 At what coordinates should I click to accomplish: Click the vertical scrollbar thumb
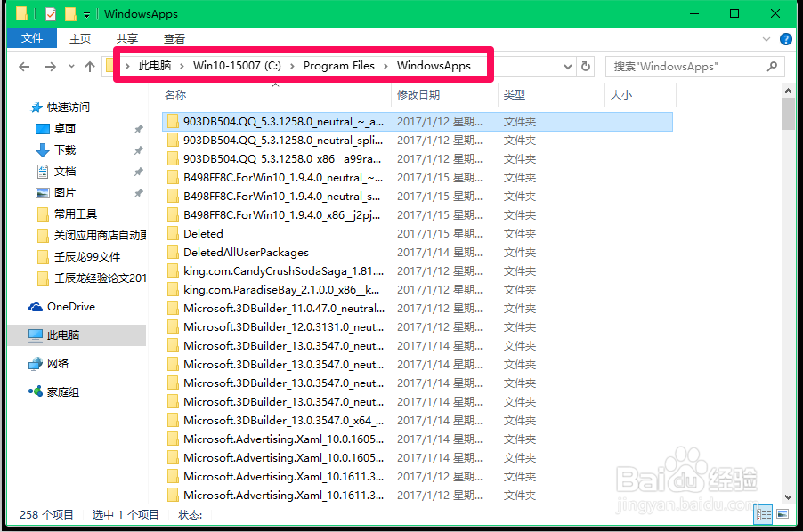[x=788, y=114]
